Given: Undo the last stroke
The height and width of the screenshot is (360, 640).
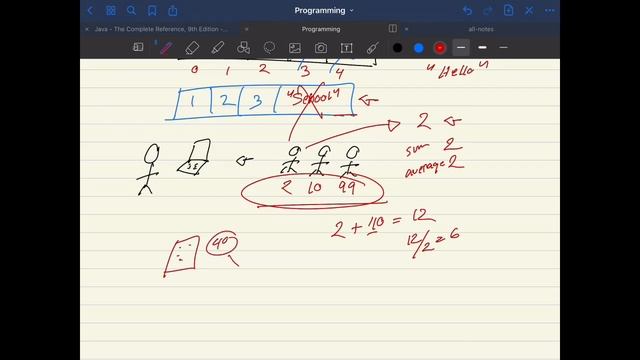Looking at the screenshot, I should (467, 11).
